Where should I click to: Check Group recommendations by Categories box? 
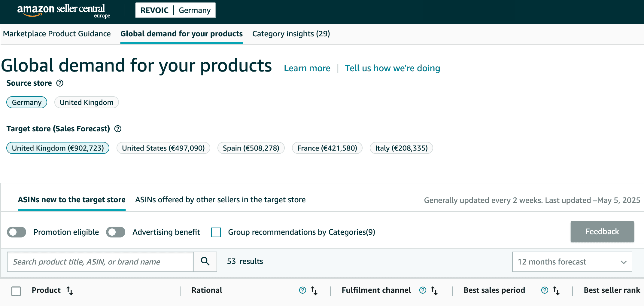coord(216,232)
